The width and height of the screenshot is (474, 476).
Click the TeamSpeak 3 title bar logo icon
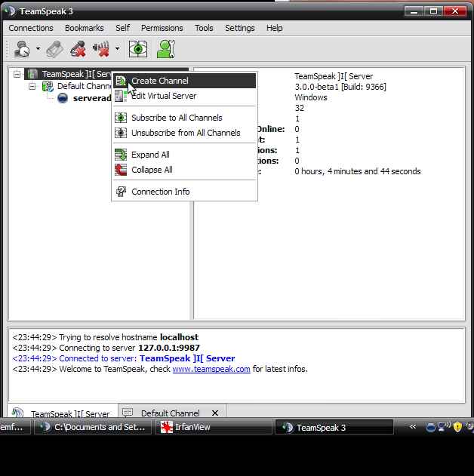click(x=11, y=11)
